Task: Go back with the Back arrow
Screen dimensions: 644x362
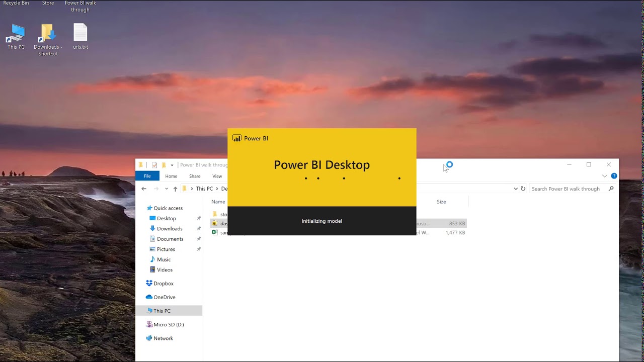Action: 144,189
